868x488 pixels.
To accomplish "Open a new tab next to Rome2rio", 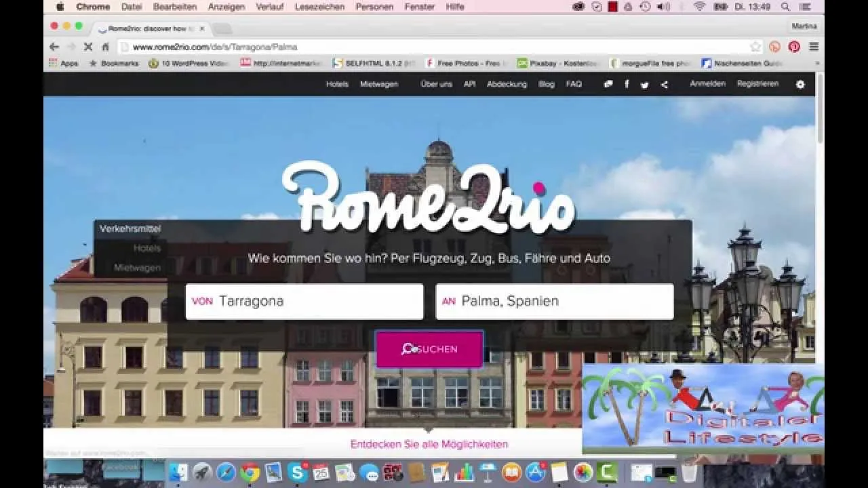I will [x=222, y=28].
